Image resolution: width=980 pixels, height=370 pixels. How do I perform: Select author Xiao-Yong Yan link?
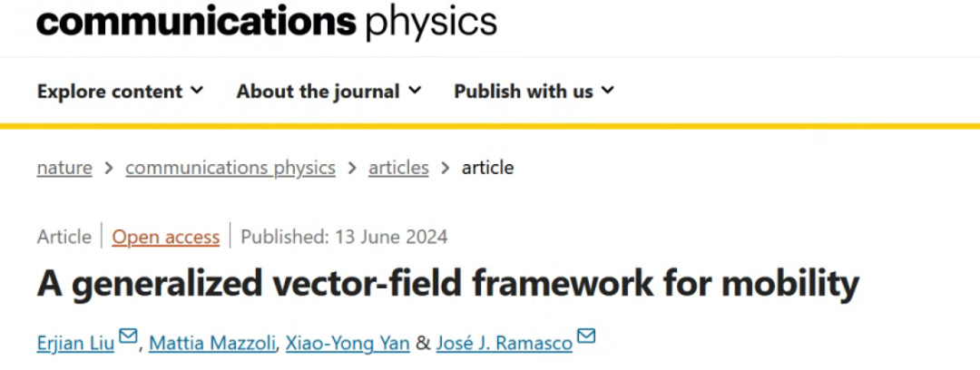click(x=348, y=343)
